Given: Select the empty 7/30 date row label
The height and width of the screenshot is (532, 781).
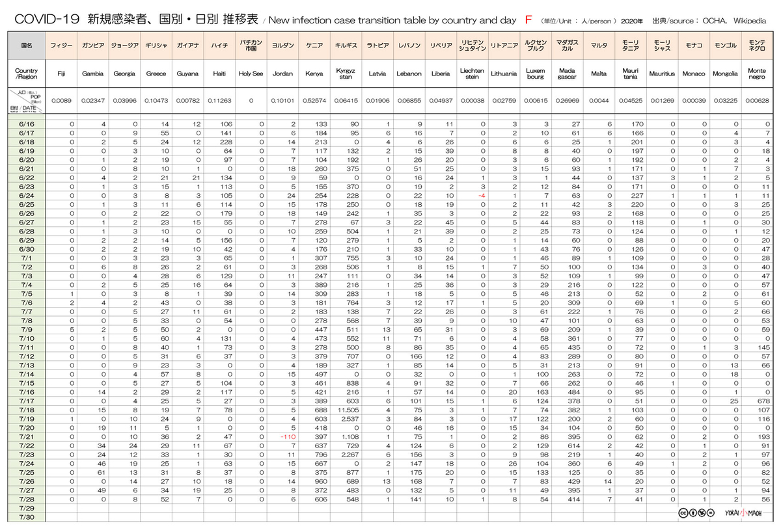Looking at the screenshot, I should [x=27, y=517].
